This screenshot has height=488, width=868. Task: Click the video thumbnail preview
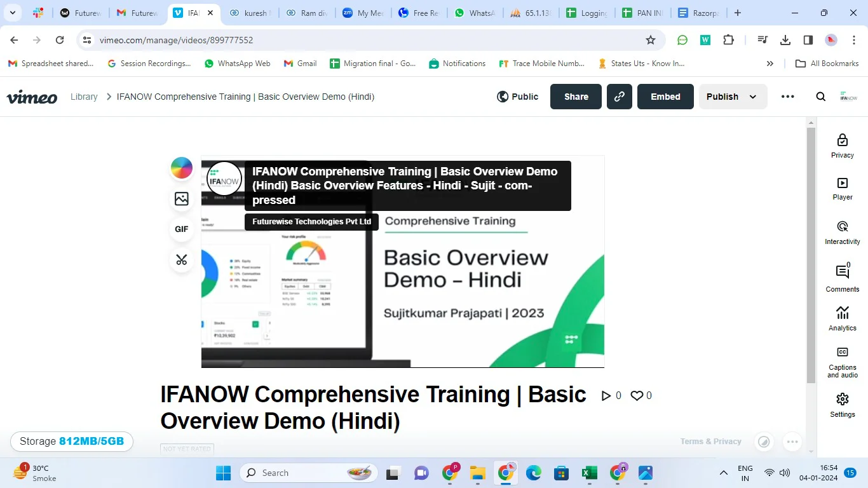[x=403, y=261]
